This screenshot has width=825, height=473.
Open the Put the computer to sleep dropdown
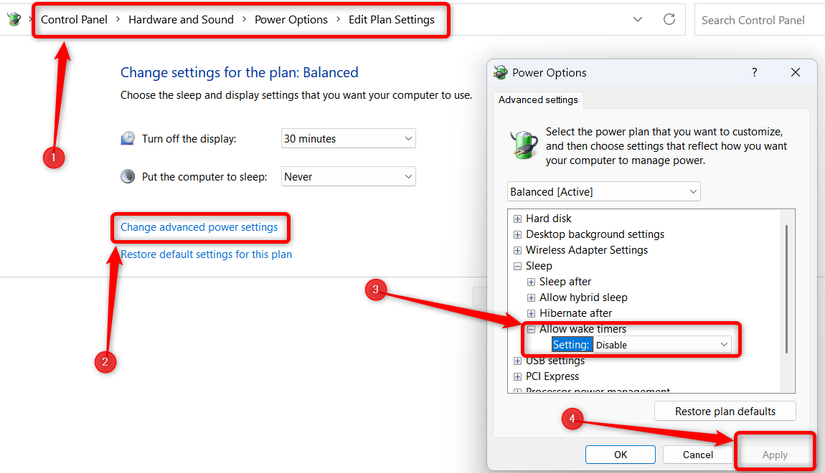click(x=348, y=177)
